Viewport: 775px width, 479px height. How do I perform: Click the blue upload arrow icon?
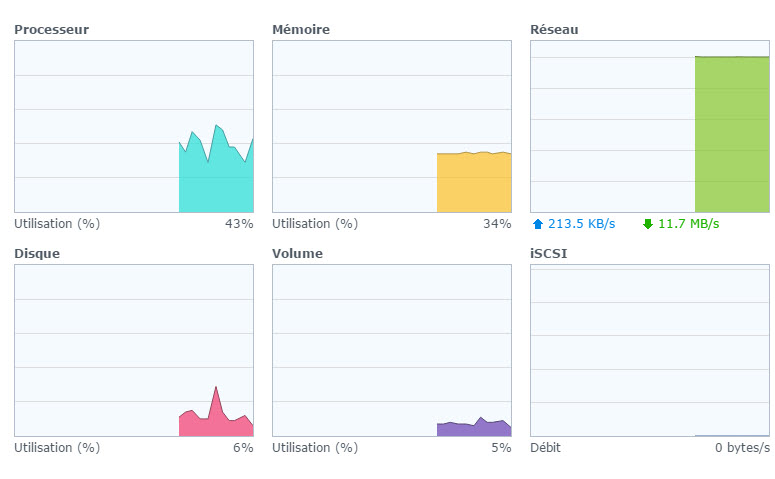[x=537, y=224]
